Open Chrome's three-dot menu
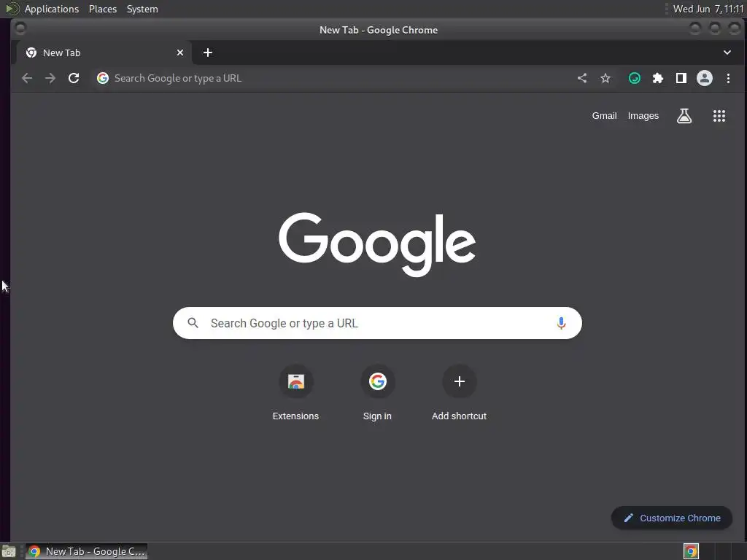 coord(728,78)
